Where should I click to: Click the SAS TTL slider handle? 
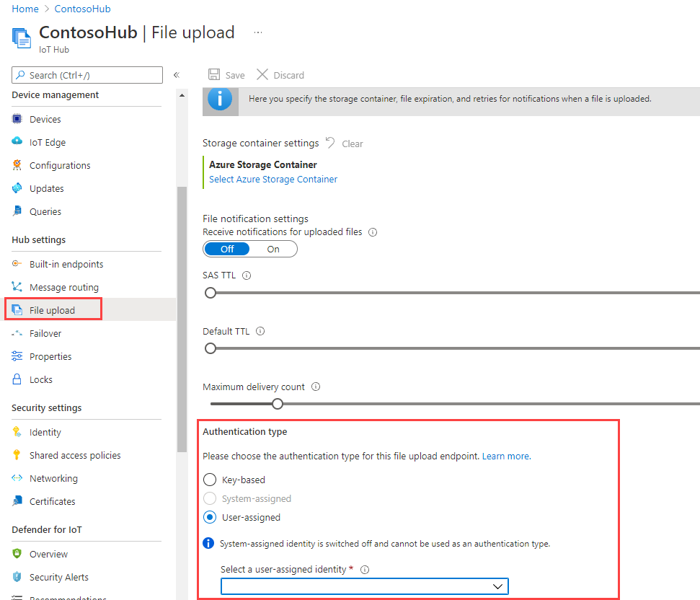[x=211, y=293]
